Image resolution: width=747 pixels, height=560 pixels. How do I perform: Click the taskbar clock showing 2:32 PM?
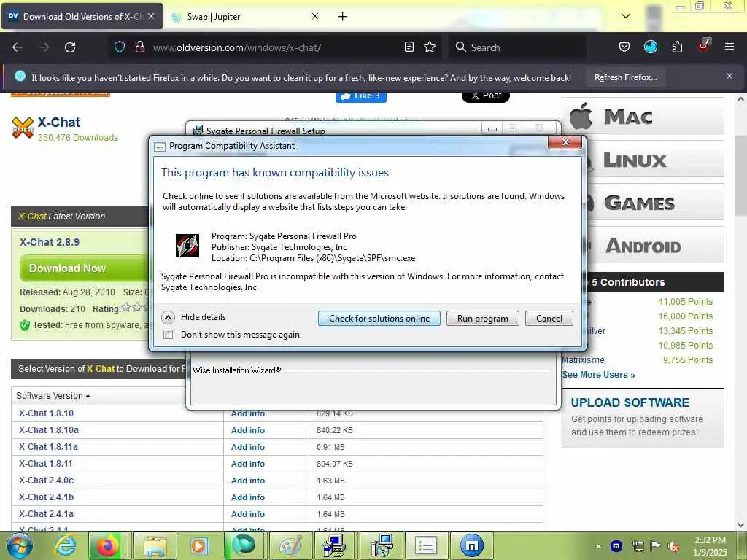point(710,546)
